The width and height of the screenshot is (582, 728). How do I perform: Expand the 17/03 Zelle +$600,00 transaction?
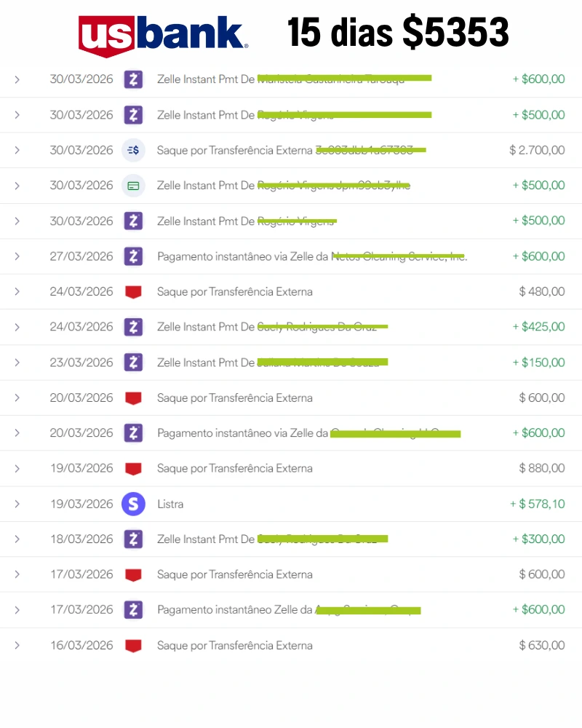point(17,609)
